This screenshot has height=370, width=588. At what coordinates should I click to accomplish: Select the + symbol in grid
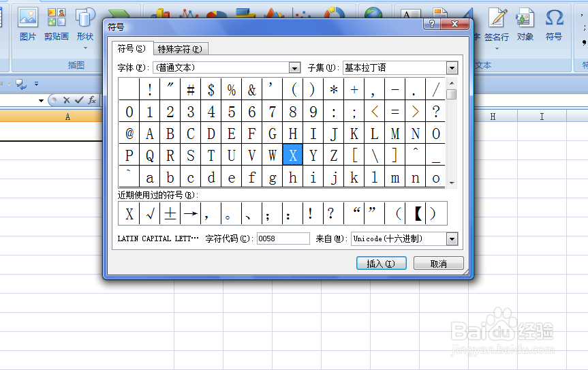click(354, 89)
